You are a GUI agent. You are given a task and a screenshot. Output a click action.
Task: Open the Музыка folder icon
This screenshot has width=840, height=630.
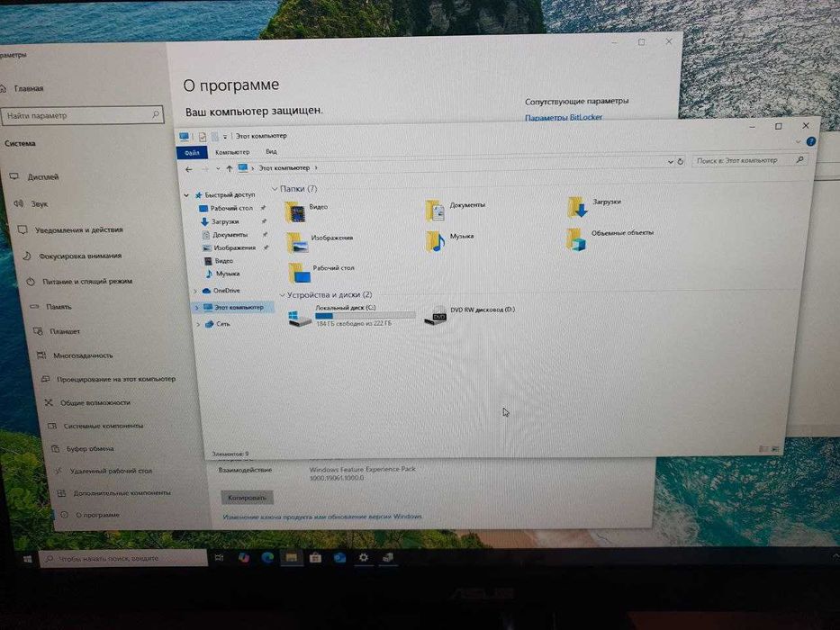point(435,241)
